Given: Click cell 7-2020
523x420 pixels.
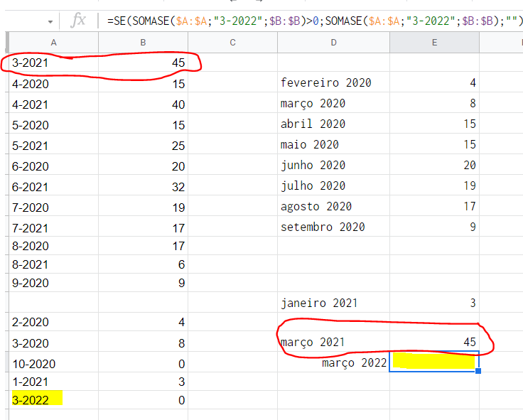Looking at the screenshot, I should pyautogui.click(x=53, y=208).
